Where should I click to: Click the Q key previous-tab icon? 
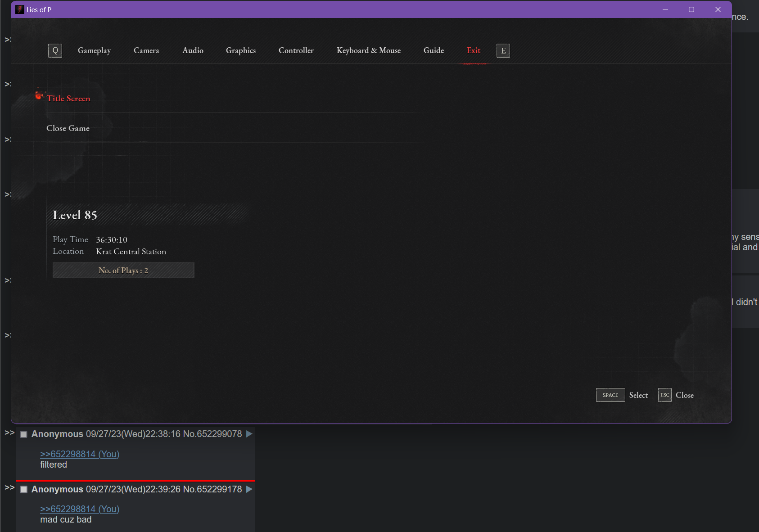tap(55, 50)
